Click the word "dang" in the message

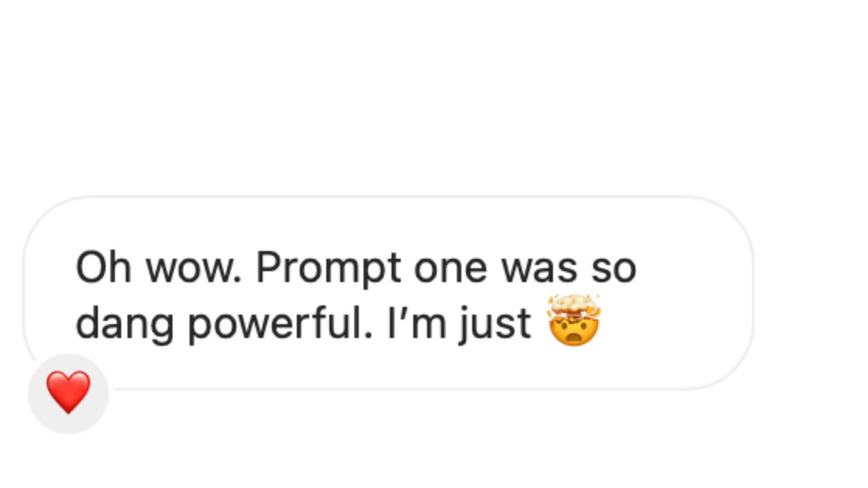coord(124,324)
